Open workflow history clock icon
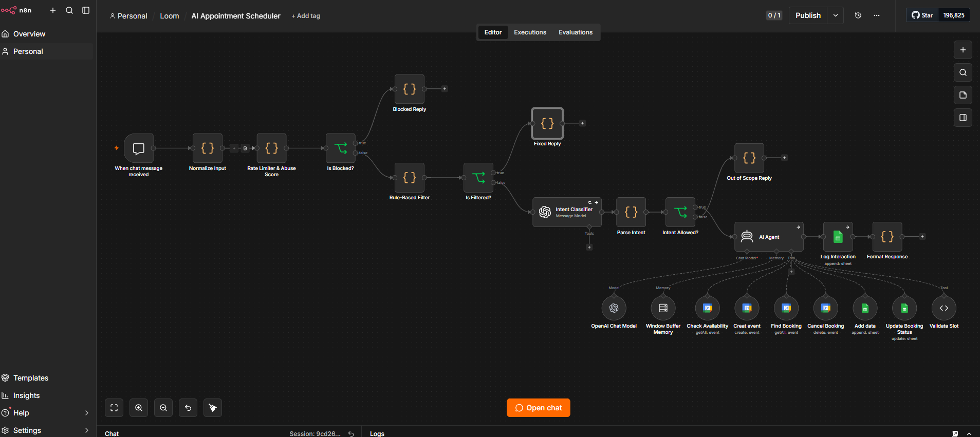This screenshot has width=980, height=437. pyautogui.click(x=858, y=15)
